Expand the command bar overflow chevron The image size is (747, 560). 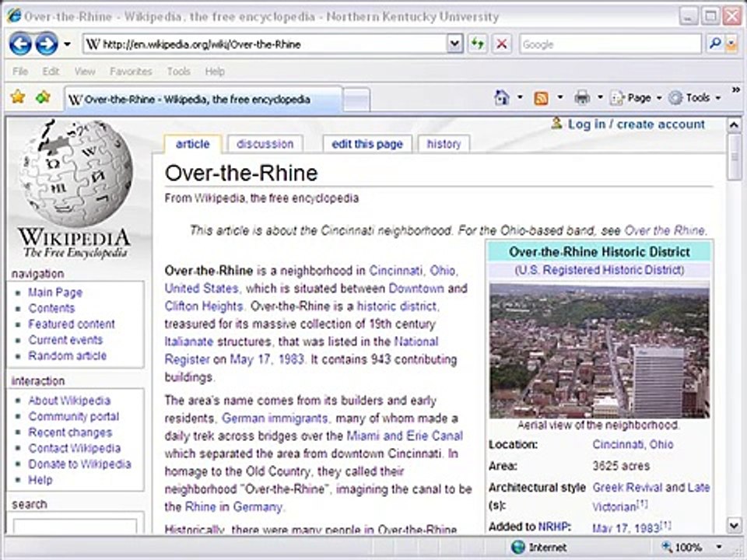coord(736,89)
